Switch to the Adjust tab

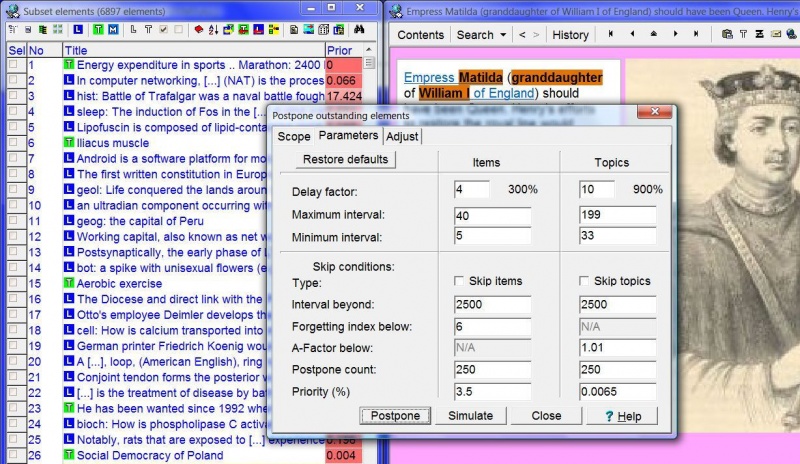[x=402, y=136]
